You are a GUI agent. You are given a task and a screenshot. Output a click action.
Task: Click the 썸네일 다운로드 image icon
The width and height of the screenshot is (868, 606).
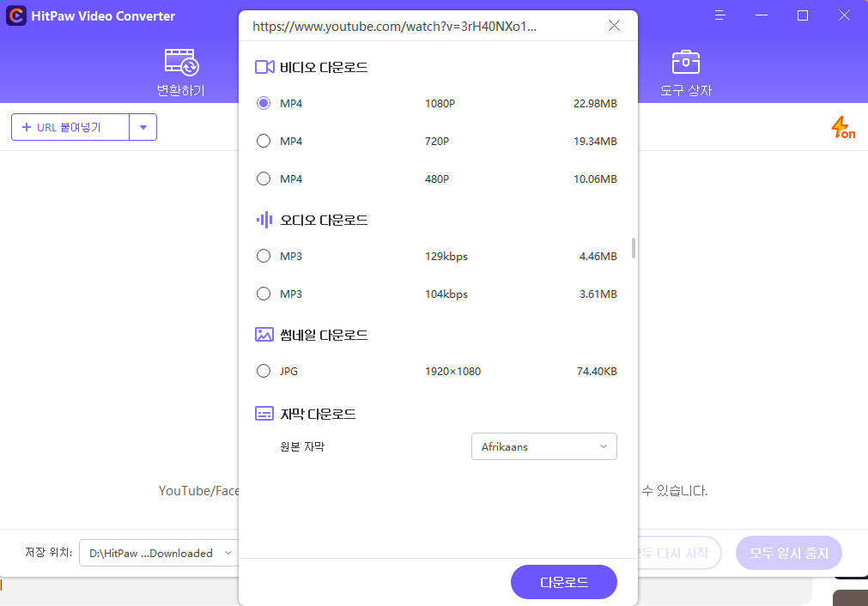[264, 335]
